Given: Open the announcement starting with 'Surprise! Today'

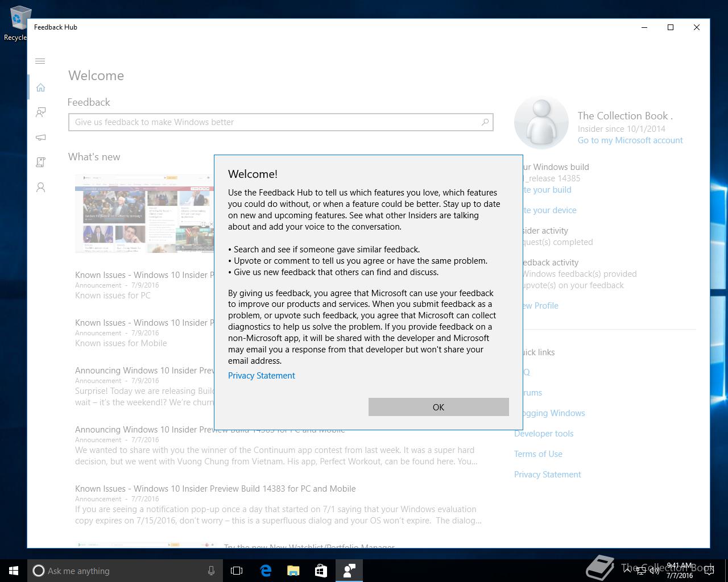Looking at the screenshot, I should tap(144, 386).
